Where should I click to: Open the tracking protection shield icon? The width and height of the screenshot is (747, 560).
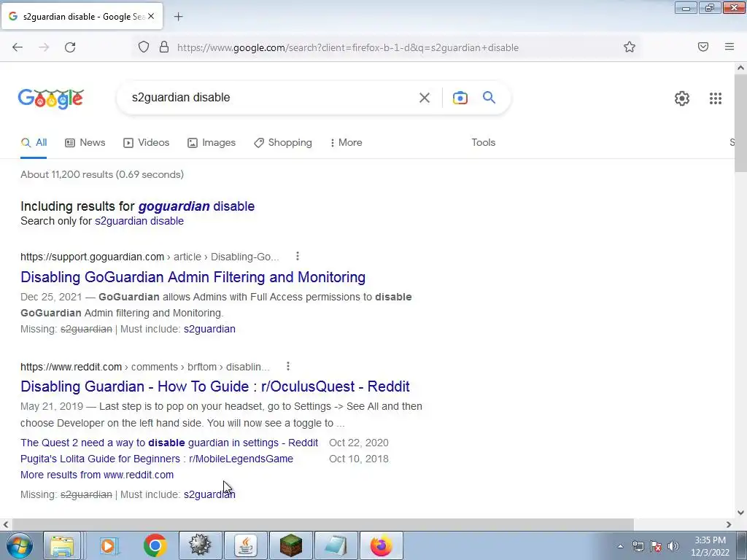(144, 47)
